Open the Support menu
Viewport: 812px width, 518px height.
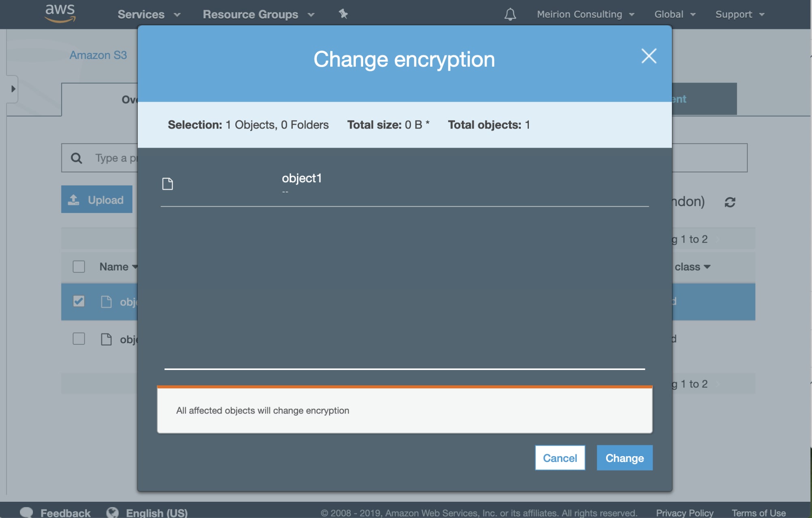coord(740,15)
